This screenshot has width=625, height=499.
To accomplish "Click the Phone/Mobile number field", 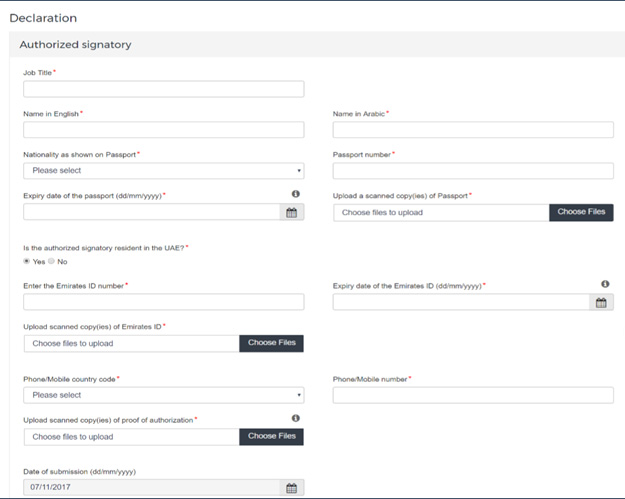I will (x=472, y=395).
